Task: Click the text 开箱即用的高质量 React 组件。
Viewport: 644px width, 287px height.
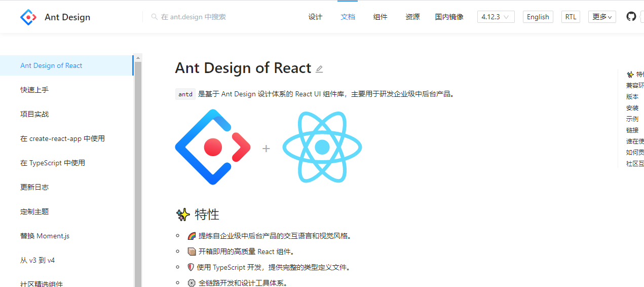Action: pos(246,252)
